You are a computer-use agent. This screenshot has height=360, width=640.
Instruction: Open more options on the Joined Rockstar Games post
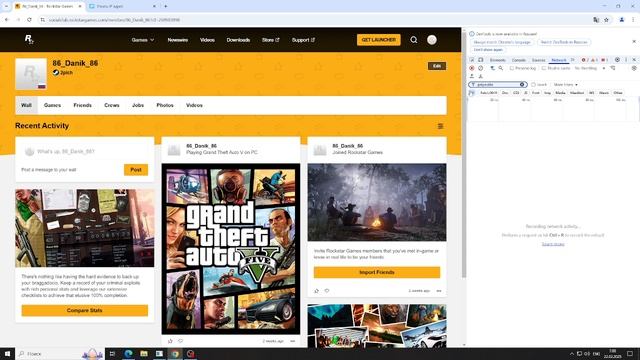pos(439,291)
